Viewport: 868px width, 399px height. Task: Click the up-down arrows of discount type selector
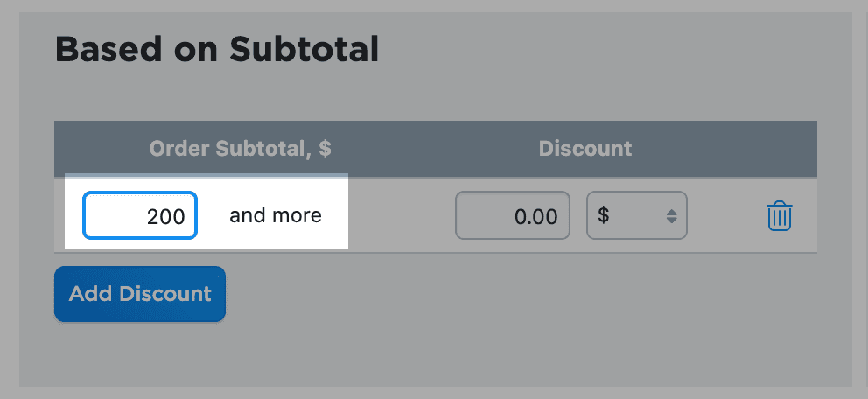tap(671, 215)
